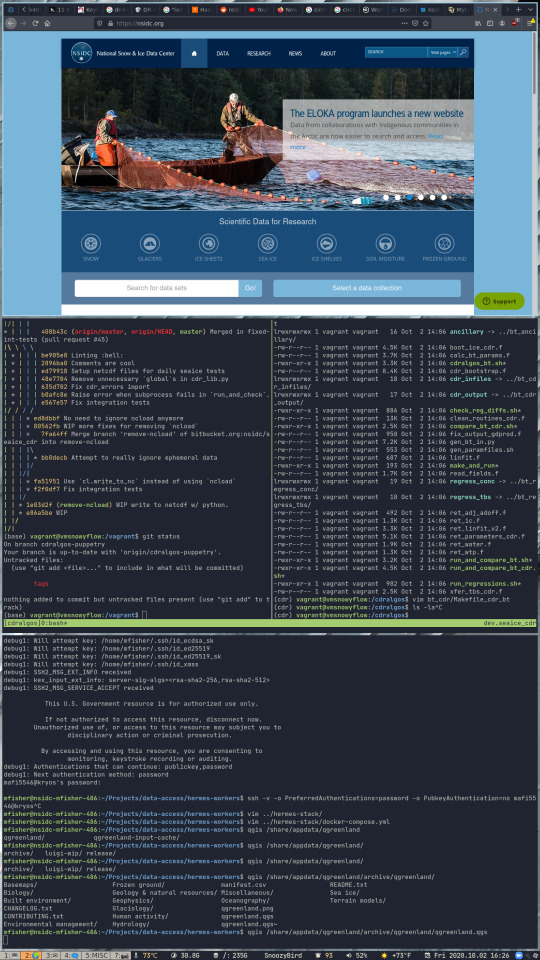Expand the Web pages search scope dropdown

pyautogui.click(x=443, y=53)
